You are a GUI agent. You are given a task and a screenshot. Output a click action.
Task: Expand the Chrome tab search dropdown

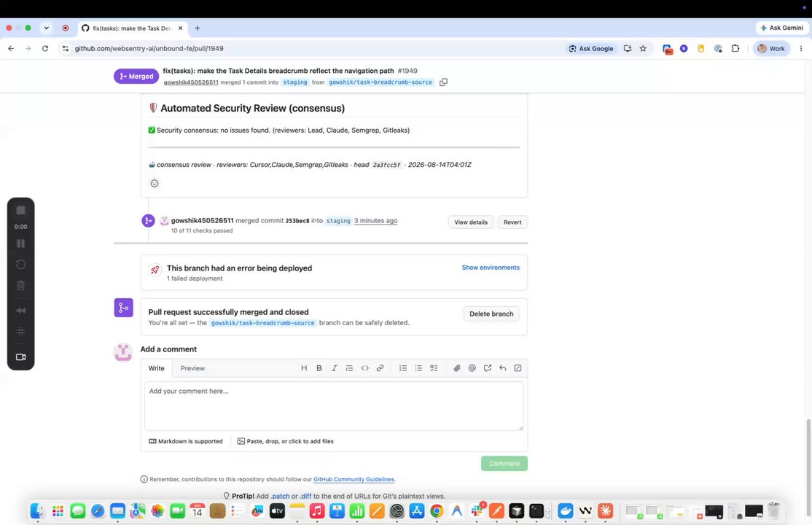click(x=46, y=28)
